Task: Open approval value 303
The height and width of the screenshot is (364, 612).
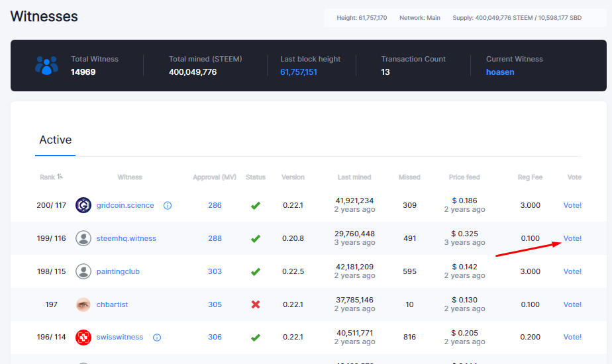Action: click(x=215, y=271)
